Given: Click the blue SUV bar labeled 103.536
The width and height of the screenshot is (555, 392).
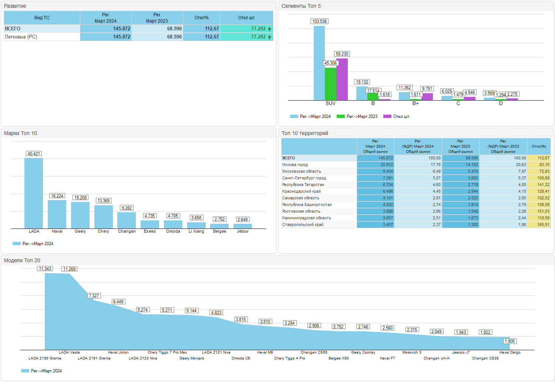Looking at the screenshot, I should [x=319, y=63].
